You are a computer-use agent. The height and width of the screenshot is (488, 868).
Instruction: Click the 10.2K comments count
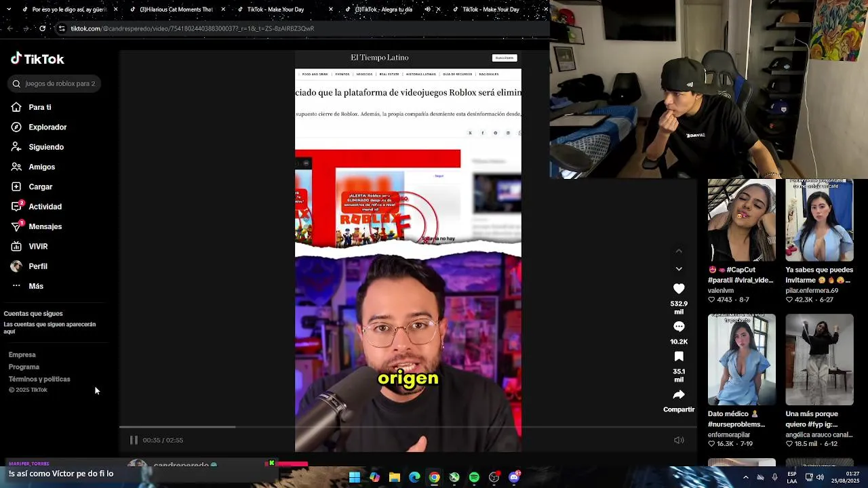(x=679, y=342)
